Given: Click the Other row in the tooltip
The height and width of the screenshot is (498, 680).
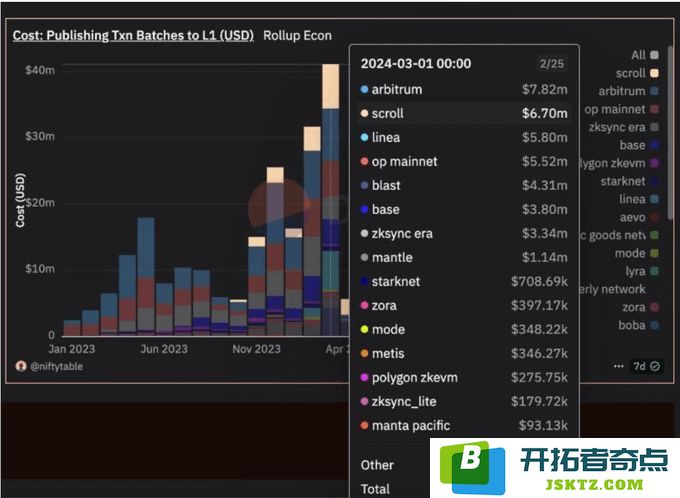Looking at the screenshot, I should 377,465.
